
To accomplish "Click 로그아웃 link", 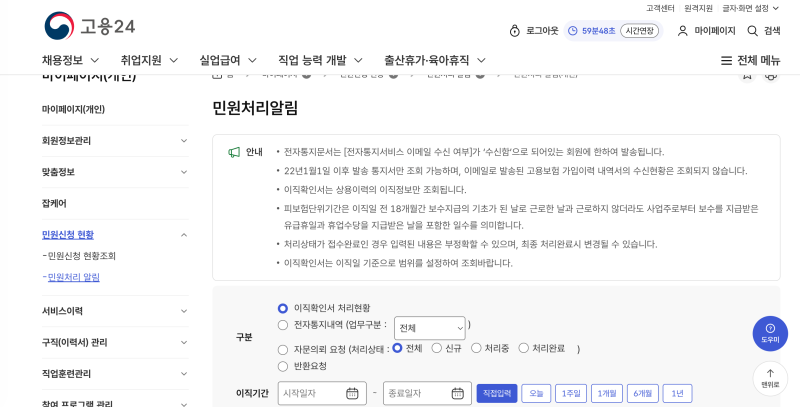I will 542,31.
